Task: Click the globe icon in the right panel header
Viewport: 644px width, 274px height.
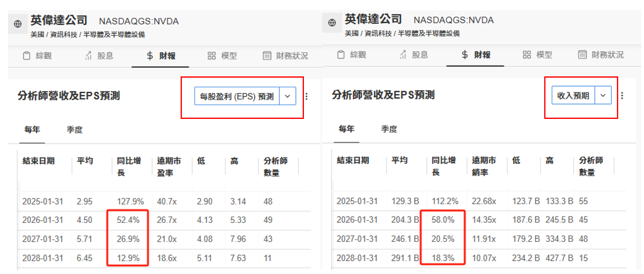Action: pos(331,23)
